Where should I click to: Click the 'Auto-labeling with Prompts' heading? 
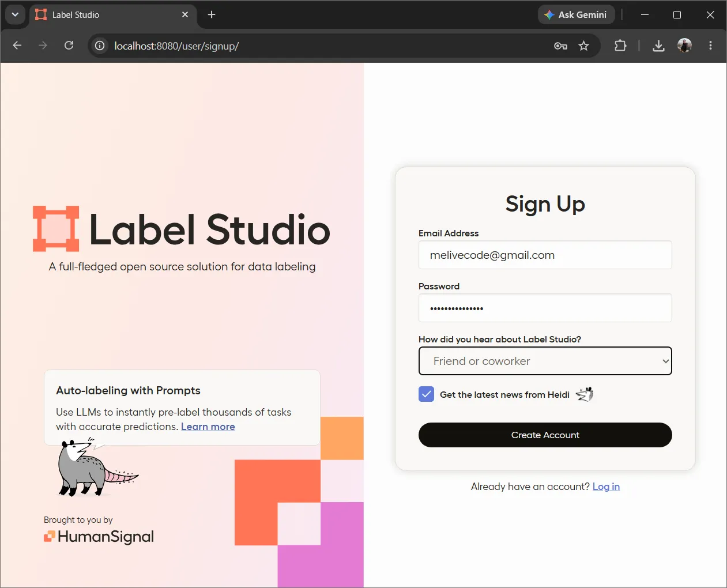coord(128,390)
